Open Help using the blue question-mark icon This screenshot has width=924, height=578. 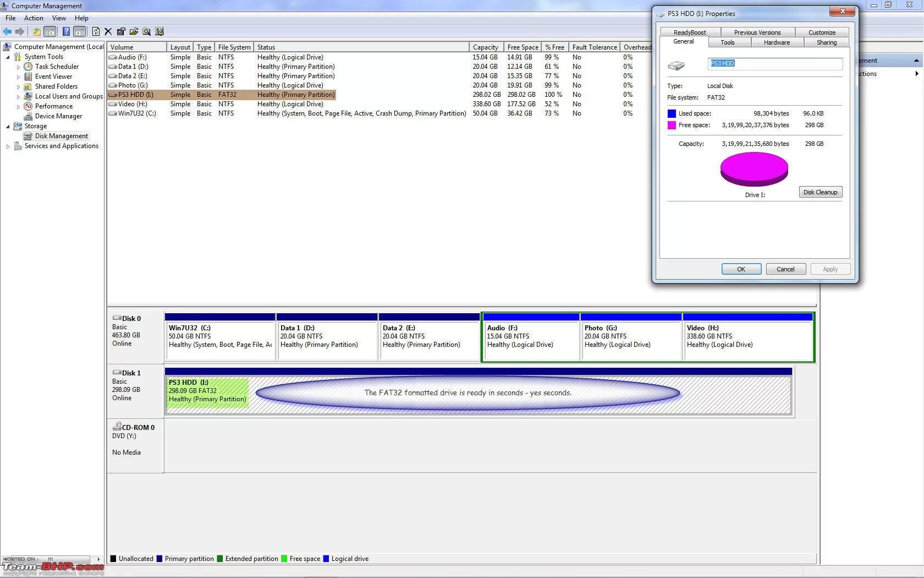pyautogui.click(x=66, y=32)
